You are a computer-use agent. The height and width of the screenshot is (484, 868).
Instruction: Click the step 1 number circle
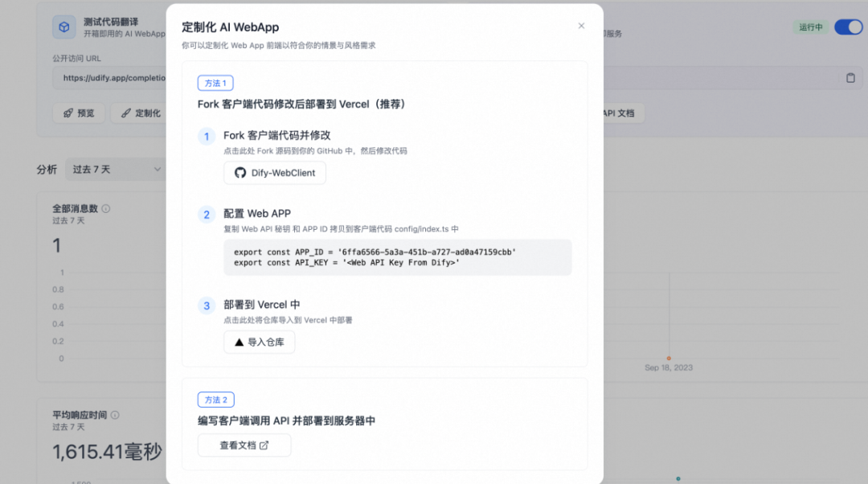click(207, 136)
